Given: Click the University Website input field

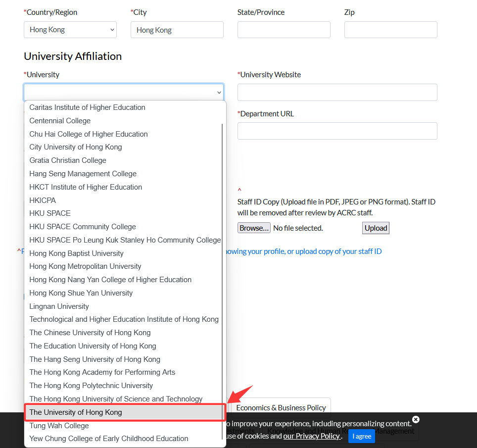Looking at the screenshot, I should tap(337, 92).
